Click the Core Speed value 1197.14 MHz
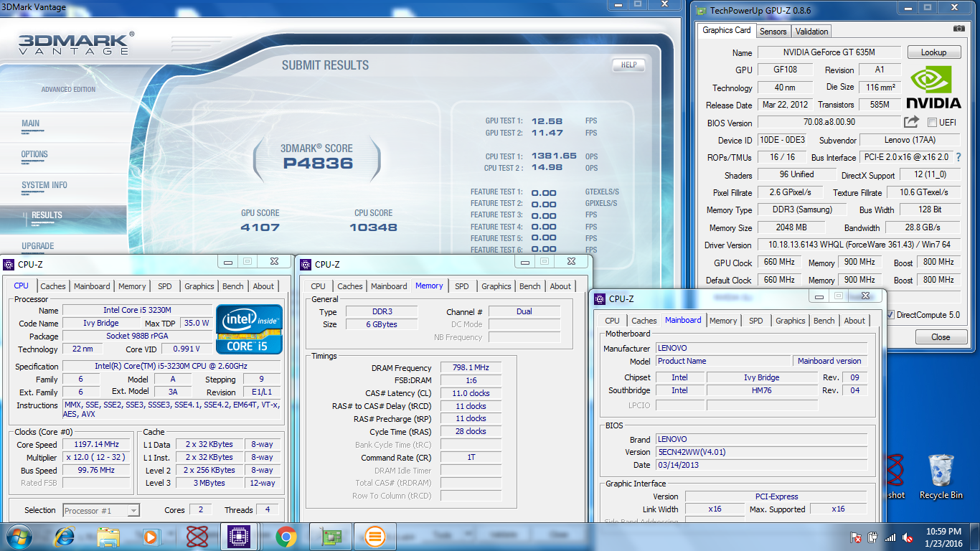Viewport: 980px width, 551px height. [96, 445]
